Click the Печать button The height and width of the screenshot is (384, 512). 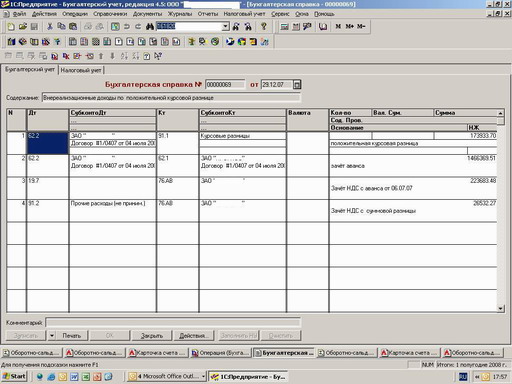[x=72, y=335]
